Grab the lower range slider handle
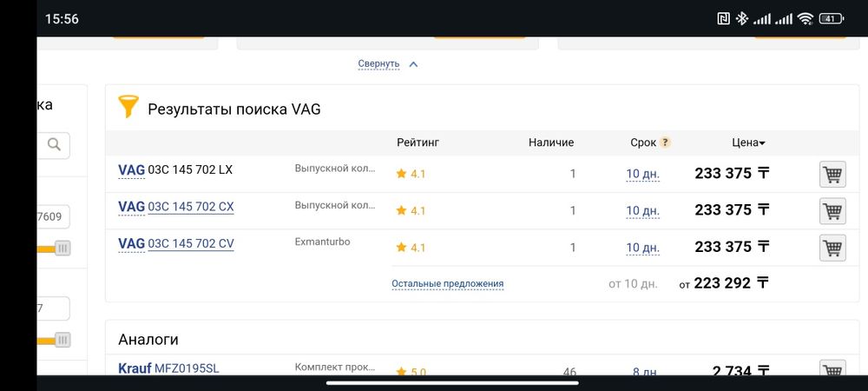This screenshot has width=868, height=391. click(62, 340)
